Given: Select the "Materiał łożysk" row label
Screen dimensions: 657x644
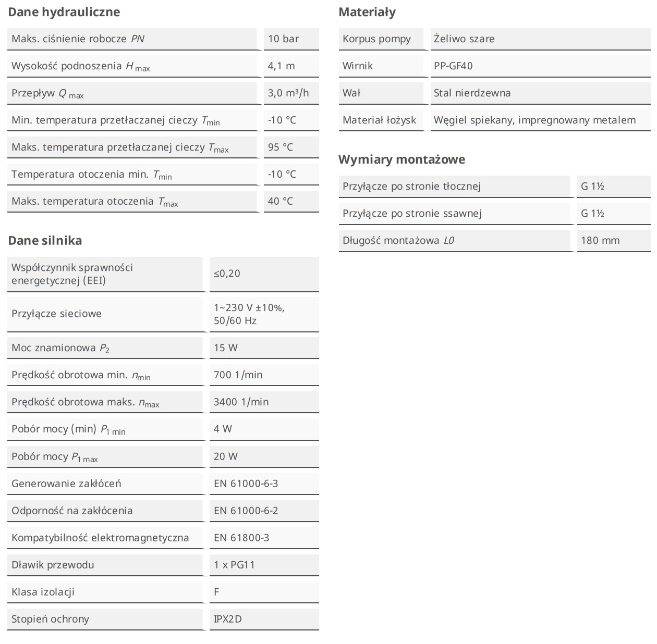Looking at the screenshot, I should [379, 120].
